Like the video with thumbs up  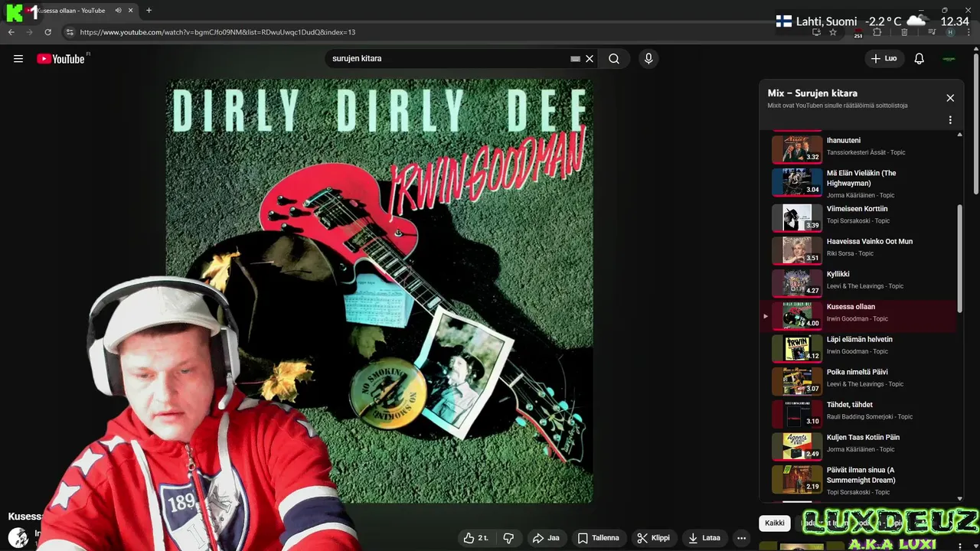click(x=475, y=538)
